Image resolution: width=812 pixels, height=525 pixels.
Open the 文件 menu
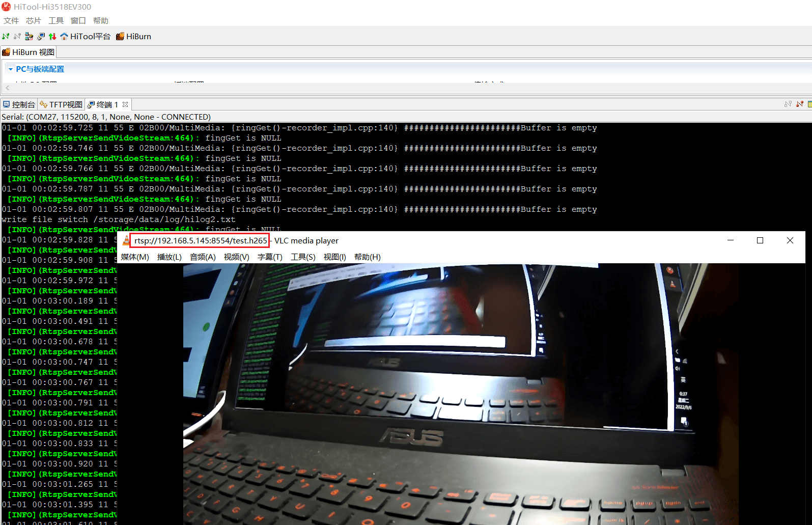pyautogui.click(x=11, y=20)
